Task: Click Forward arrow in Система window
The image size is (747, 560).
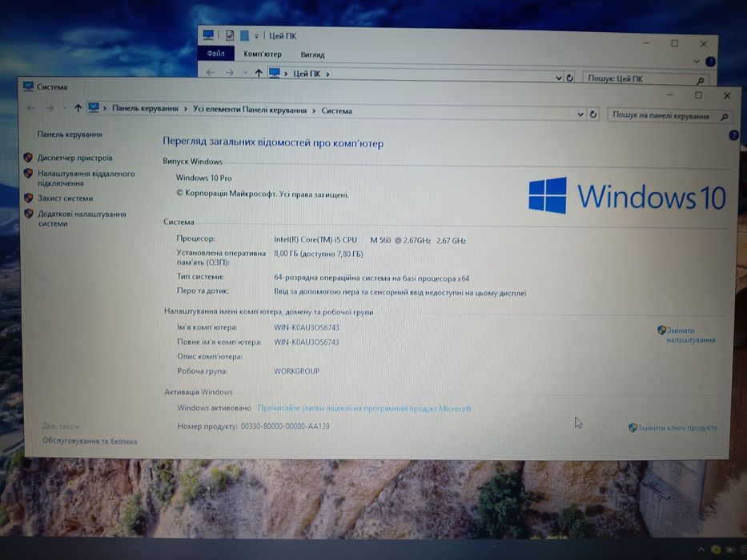Action: 50,108
